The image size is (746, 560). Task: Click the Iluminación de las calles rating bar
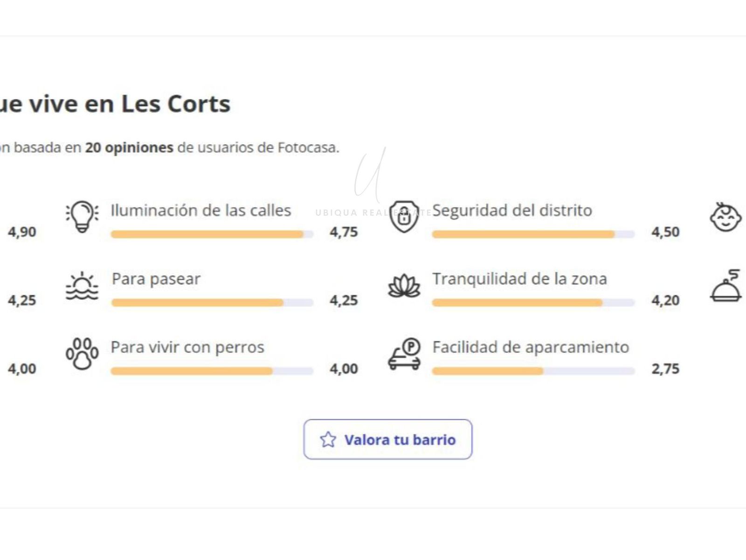pos(212,235)
